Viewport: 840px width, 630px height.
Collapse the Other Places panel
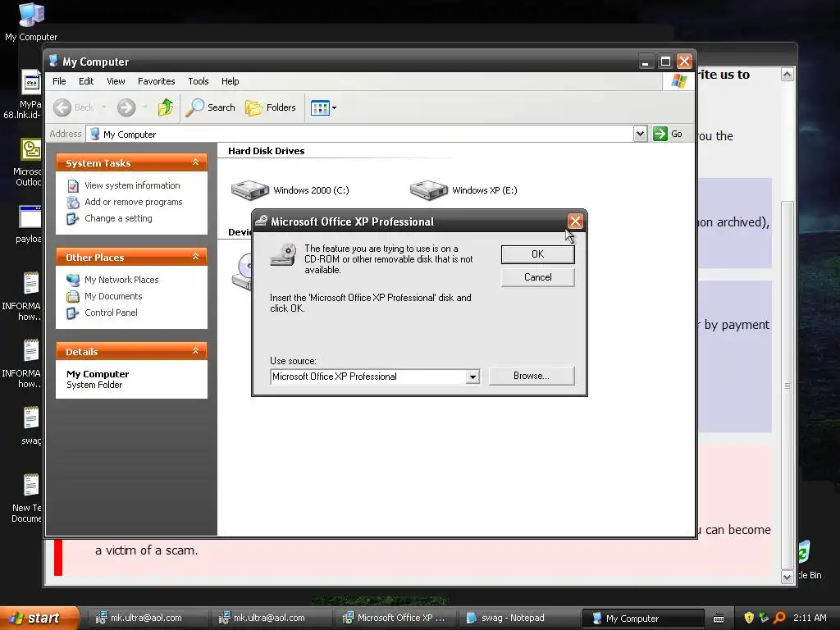point(195,257)
